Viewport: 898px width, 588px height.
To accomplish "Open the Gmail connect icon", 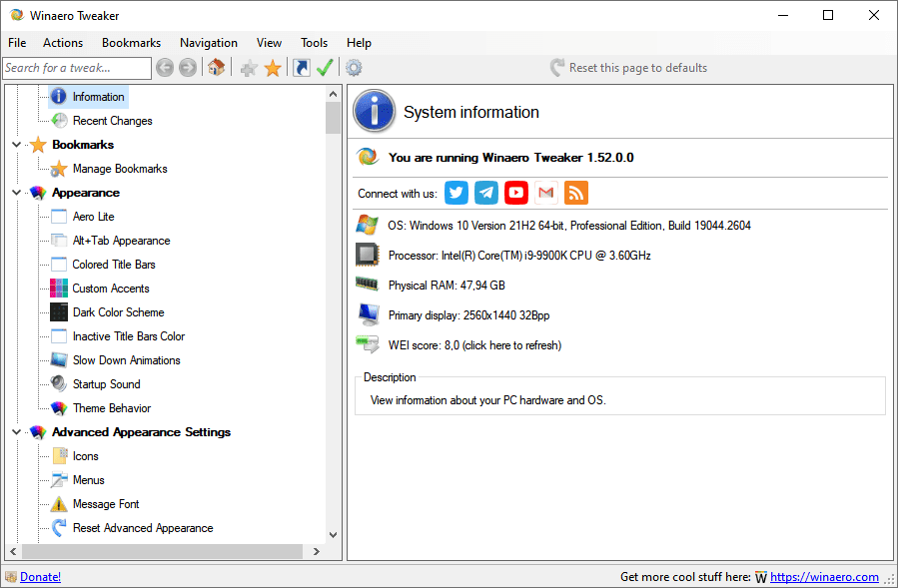I will (545, 193).
